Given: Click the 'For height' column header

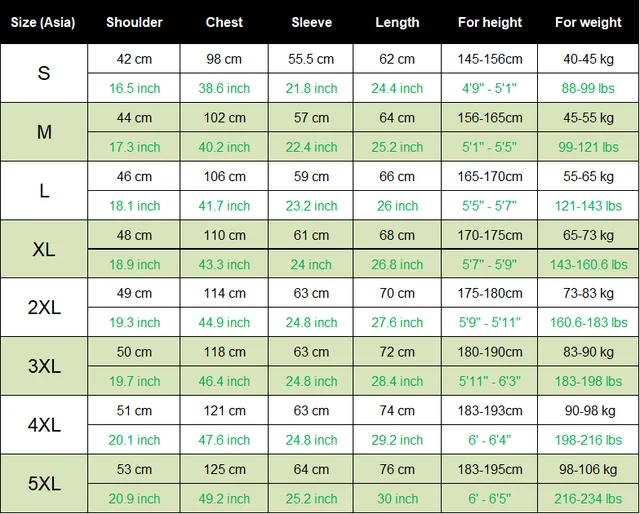Looking at the screenshot, I should [489, 22].
